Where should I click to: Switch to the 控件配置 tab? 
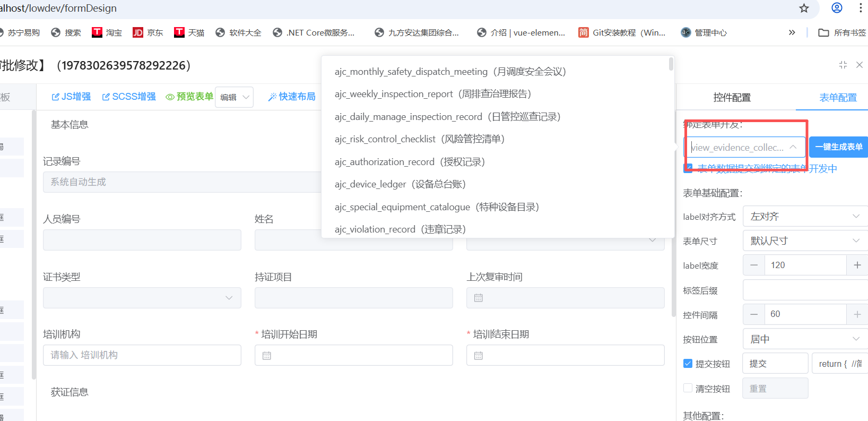[x=732, y=97]
